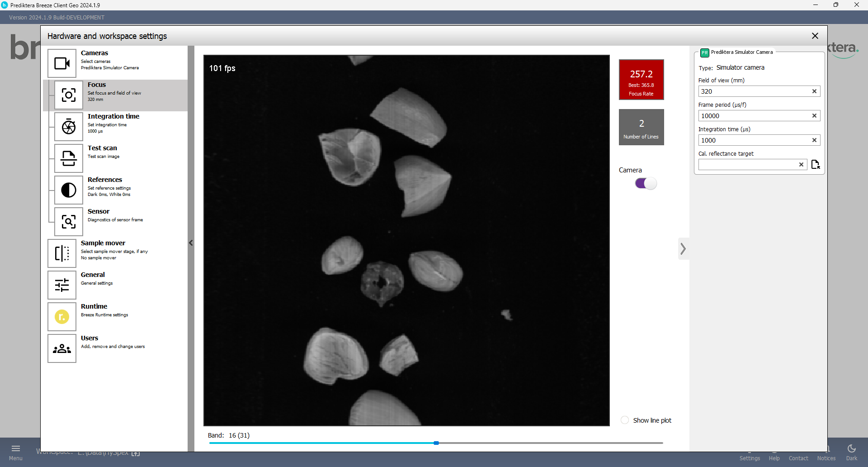Clear the Field of view value
Image resolution: width=868 pixels, height=467 pixels.
pyautogui.click(x=814, y=91)
